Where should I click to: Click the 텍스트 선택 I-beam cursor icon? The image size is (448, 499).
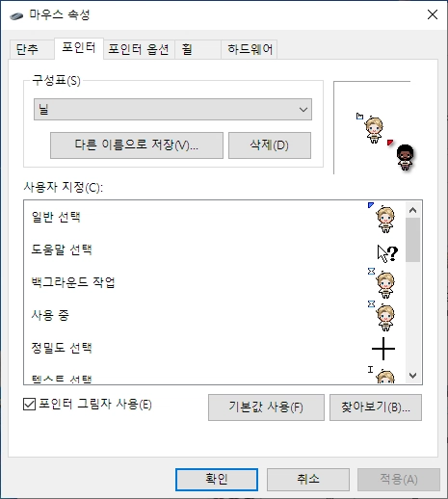tap(382, 375)
